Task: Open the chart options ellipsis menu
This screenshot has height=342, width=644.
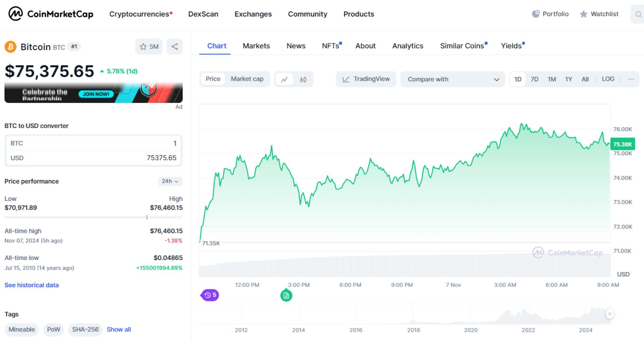Action: point(631,79)
